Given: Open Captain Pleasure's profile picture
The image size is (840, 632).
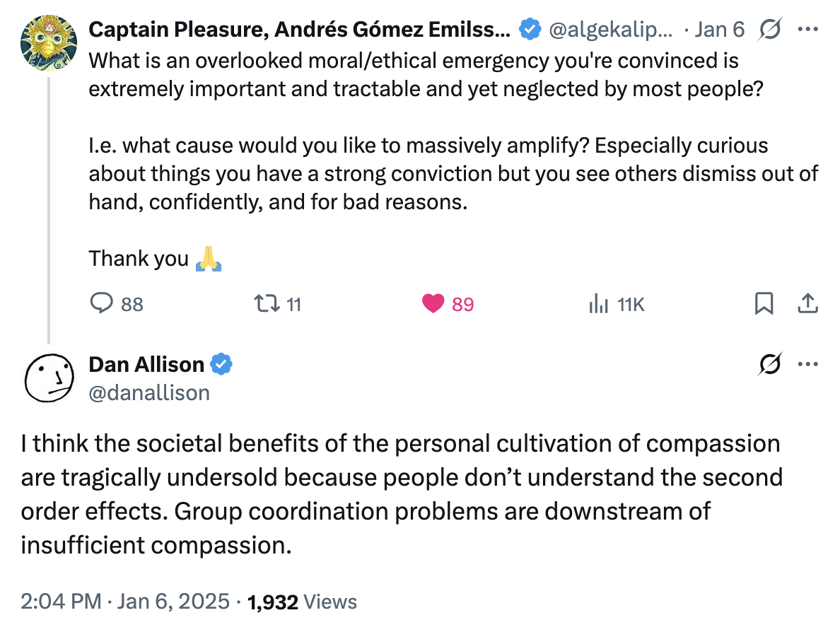Looking at the screenshot, I should pyautogui.click(x=48, y=42).
